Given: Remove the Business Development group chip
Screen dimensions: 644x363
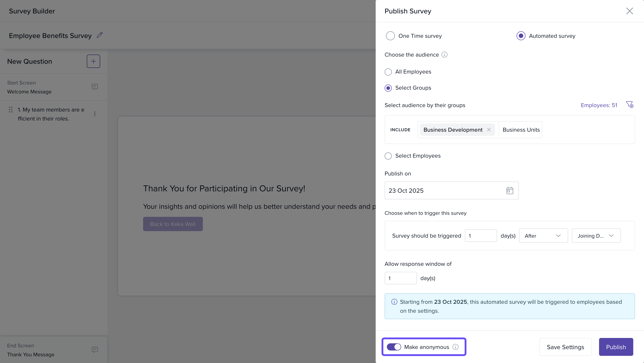Looking at the screenshot, I should (489, 130).
